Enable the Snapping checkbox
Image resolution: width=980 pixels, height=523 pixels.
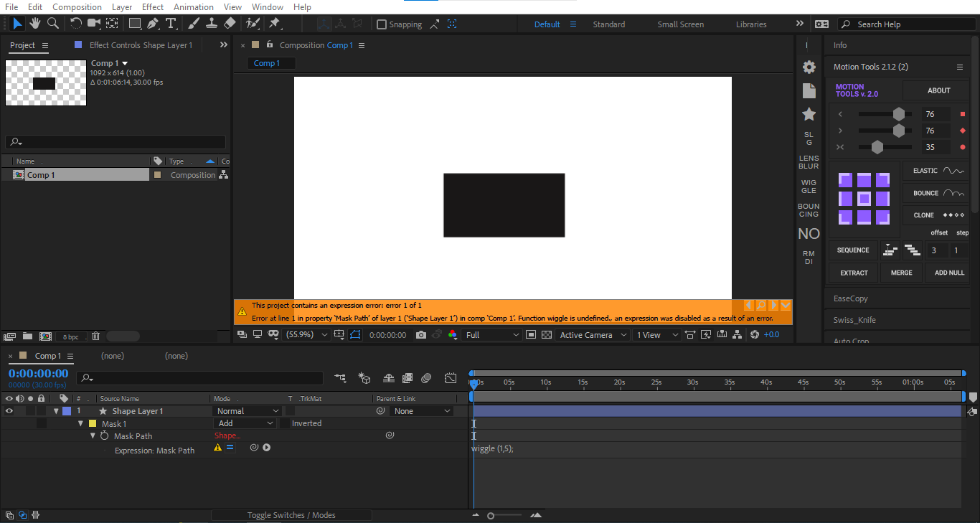click(382, 24)
